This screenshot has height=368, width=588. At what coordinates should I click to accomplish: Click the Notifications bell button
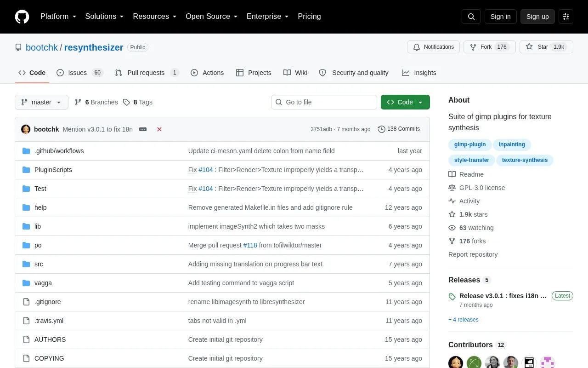pyautogui.click(x=433, y=47)
